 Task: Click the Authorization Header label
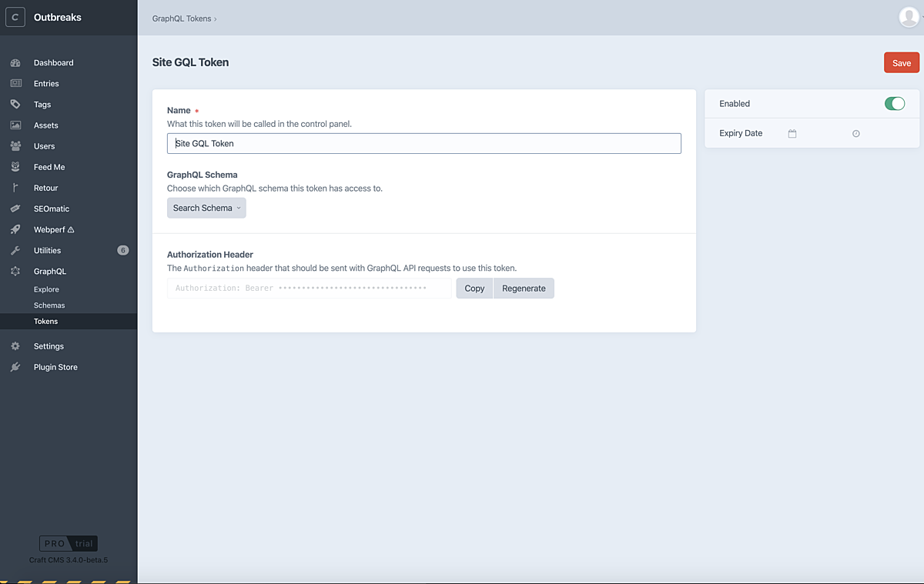210,255
